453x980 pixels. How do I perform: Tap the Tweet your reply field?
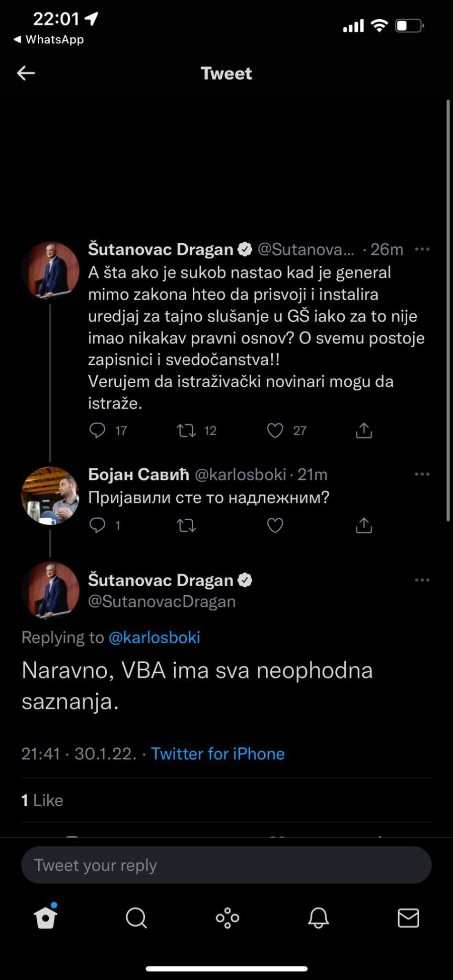tap(226, 865)
